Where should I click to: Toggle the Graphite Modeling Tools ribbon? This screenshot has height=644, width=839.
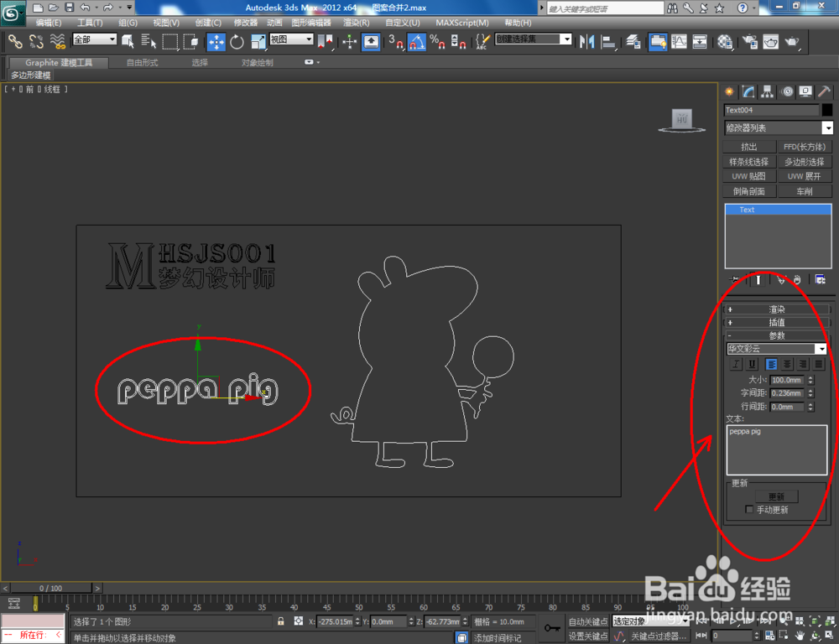pyautogui.click(x=658, y=41)
